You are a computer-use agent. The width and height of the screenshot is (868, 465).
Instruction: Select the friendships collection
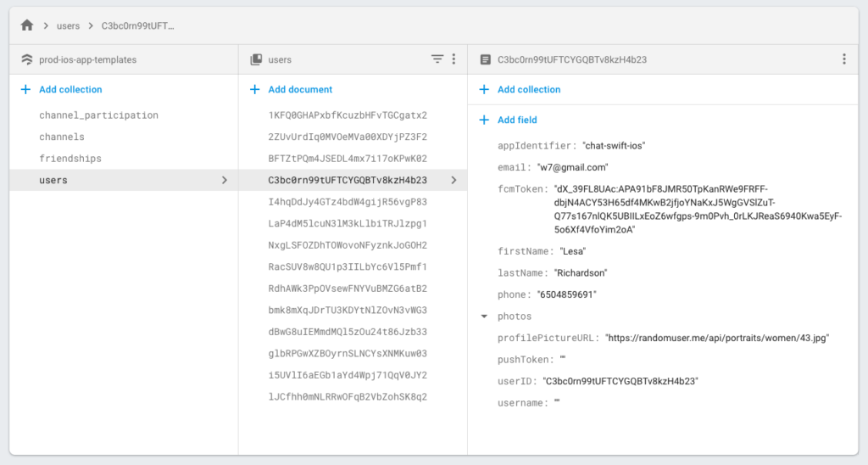[x=70, y=159]
